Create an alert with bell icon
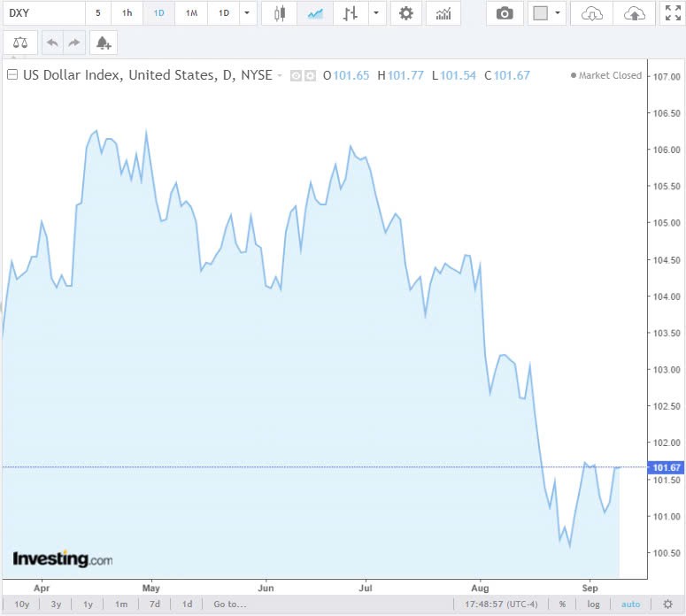Viewport: 686px width, 616px height. (x=104, y=42)
